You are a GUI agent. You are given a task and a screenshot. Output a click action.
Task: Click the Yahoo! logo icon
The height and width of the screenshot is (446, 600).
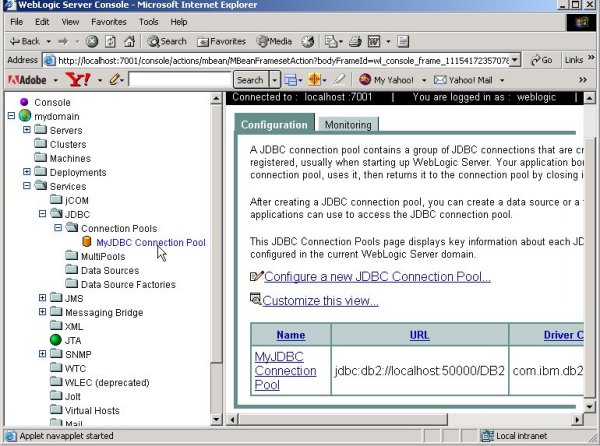point(78,80)
